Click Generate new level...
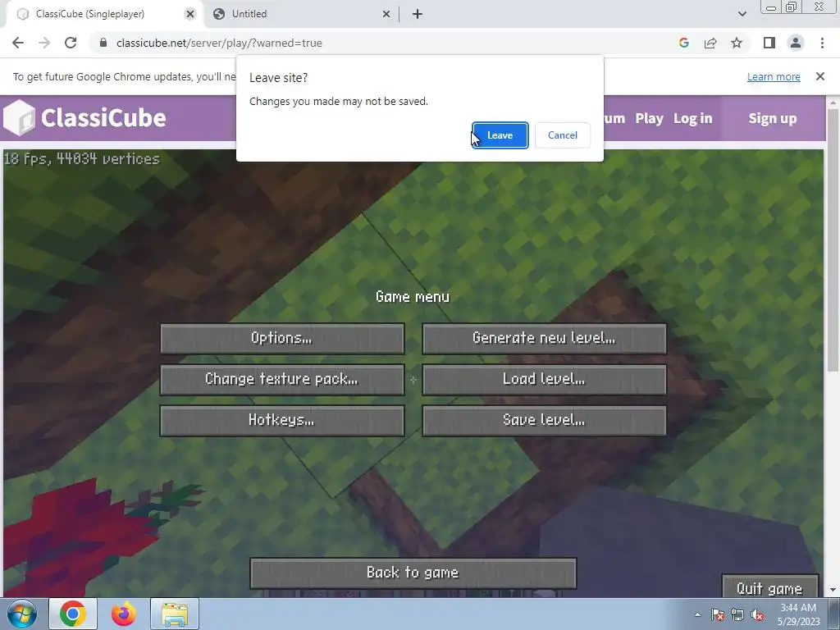This screenshot has height=630, width=840. click(x=545, y=339)
